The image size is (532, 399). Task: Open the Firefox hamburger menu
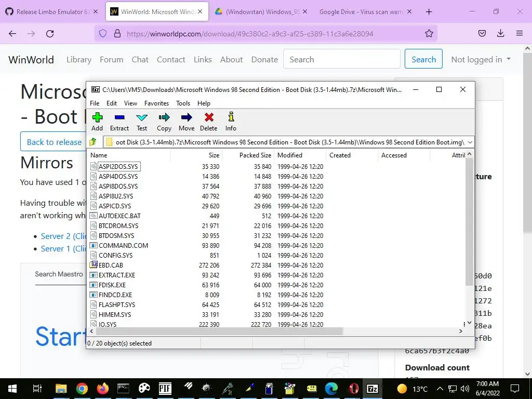pyautogui.click(x=519, y=33)
